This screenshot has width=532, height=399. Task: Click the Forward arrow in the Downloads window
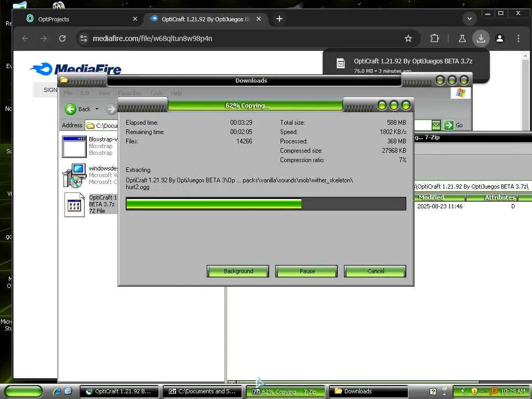pyautogui.click(x=111, y=109)
